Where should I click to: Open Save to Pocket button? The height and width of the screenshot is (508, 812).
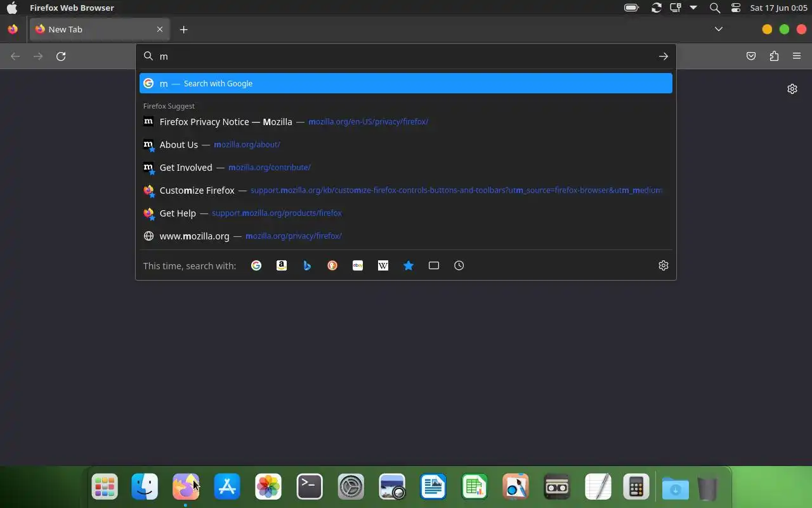click(751, 57)
